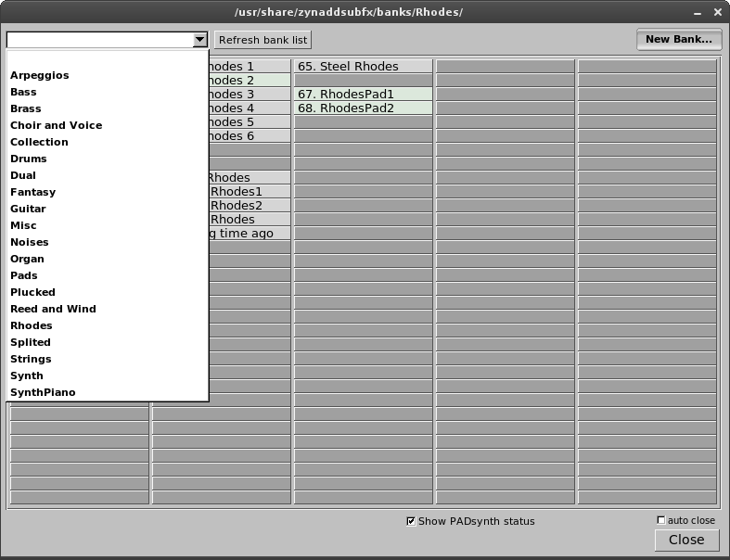Click the Refresh bank list button
Viewport: 730px width, 560px height.
click(263, 40)
